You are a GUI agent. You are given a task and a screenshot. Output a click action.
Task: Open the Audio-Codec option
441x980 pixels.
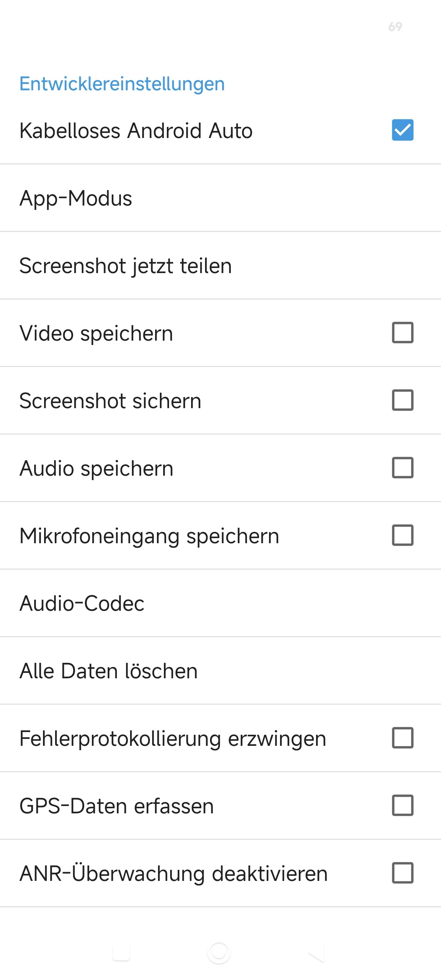point(220,603)
